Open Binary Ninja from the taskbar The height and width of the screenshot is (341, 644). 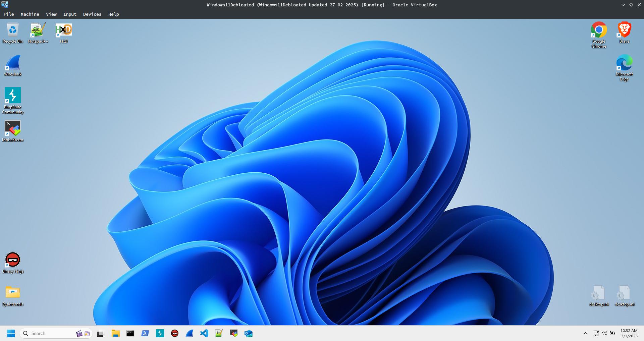click(x=175, y=333)
